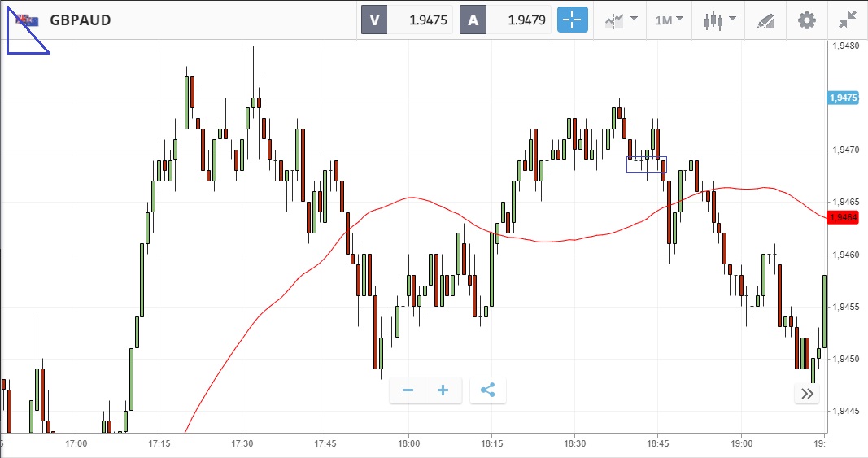
Task: Open the chart indicators dropdown
Action: click(620, 20)
